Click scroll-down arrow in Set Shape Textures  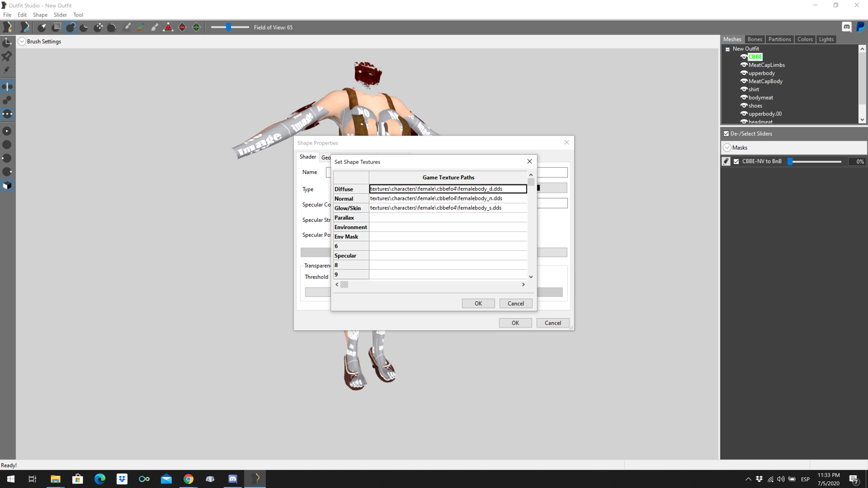531,277
